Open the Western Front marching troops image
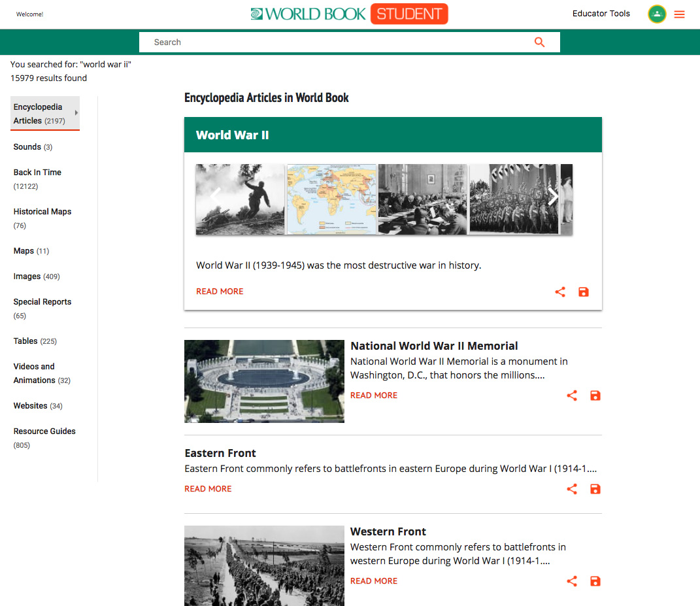The width and height of the screenshot is (700, 606). coord(264,565)
